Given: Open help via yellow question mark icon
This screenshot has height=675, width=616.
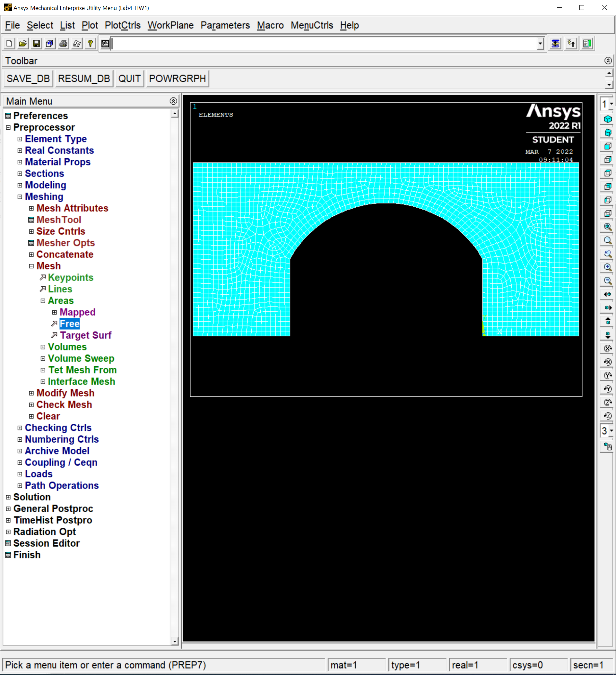Looking at the screenshot, I should (x=90, y=44).
